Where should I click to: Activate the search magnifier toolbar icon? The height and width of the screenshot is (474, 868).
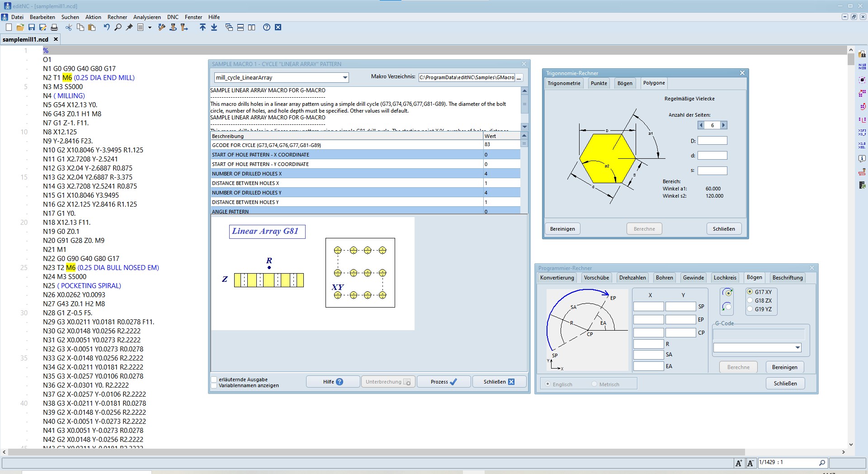[x=118, y=27]
